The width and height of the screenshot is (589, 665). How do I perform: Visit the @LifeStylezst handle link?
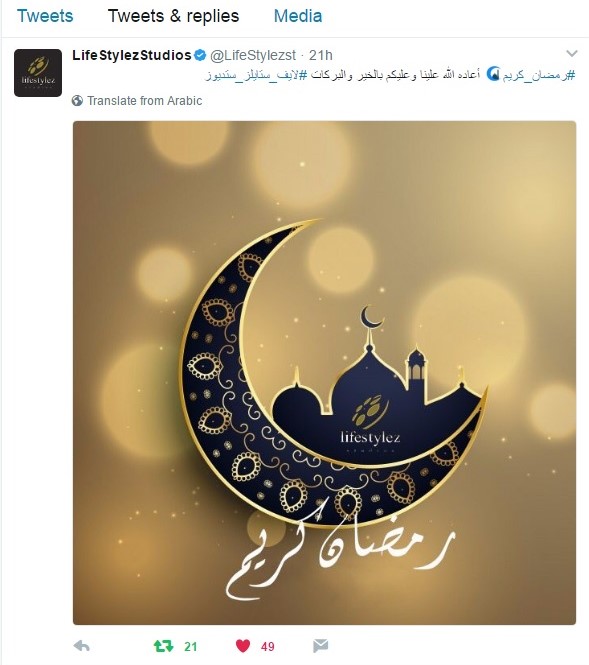(x=253, y=55)
